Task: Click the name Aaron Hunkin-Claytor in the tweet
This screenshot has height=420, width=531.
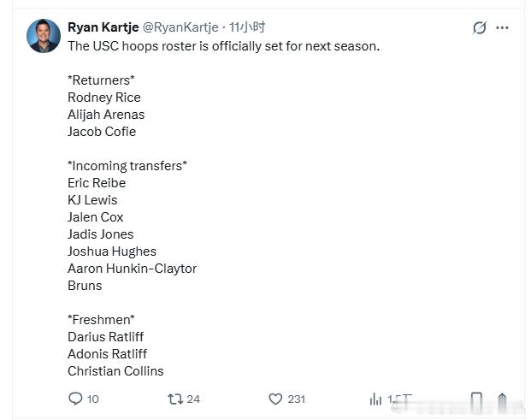Action: 132,269
